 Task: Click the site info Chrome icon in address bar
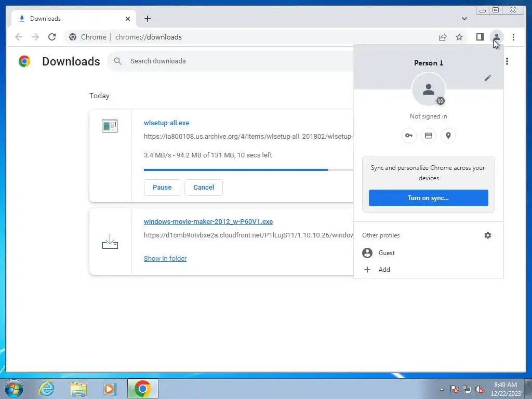pyautogui.click(x=73, y=37)
